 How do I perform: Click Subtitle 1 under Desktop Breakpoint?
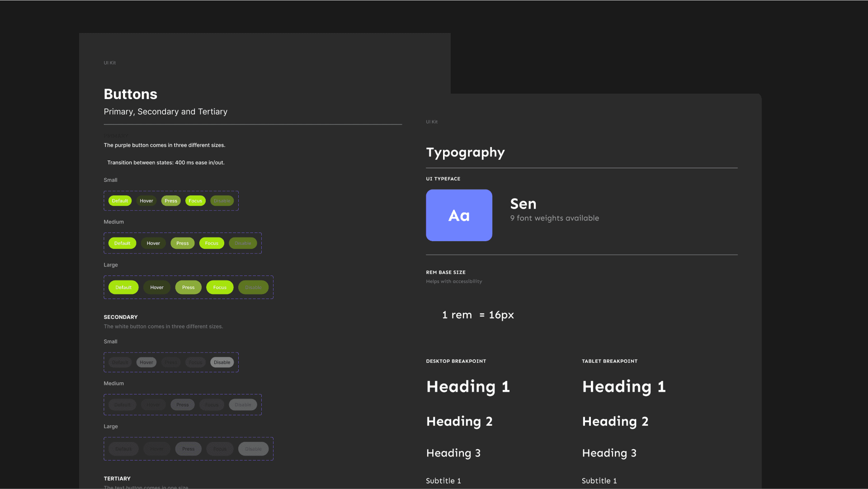coord(443,481)
